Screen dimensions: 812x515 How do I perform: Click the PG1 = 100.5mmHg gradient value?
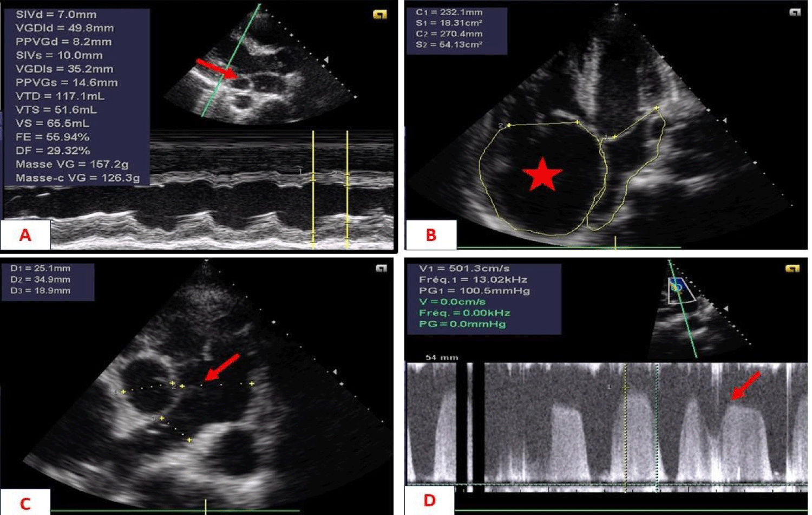click(x=474, y=291)
